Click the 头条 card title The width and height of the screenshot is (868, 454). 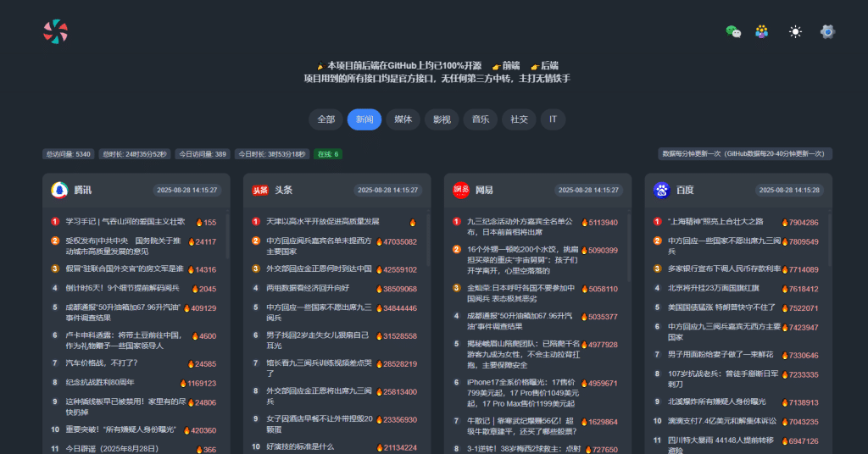[x=283, y=190]
